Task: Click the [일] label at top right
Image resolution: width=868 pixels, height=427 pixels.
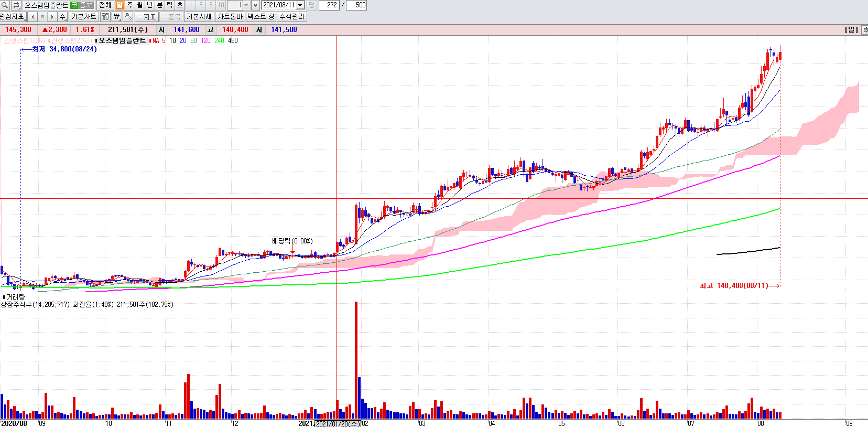Action: pos(851,30)
